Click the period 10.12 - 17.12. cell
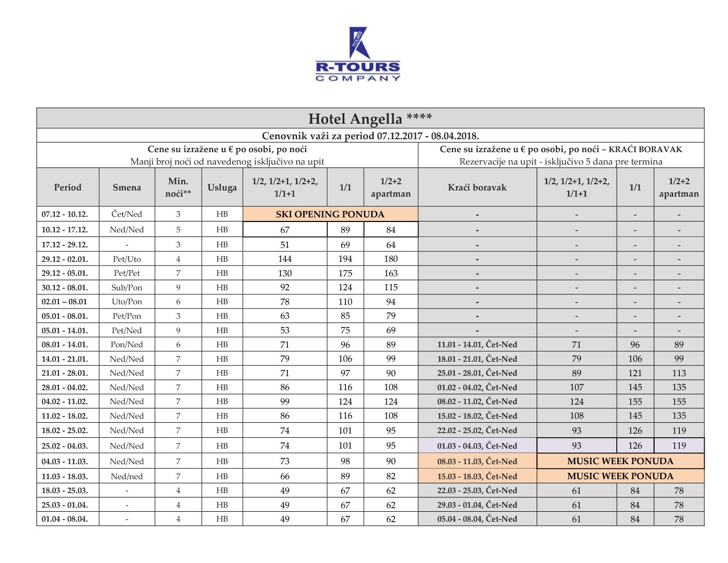Screen dimensions: 728x563 [x=68, y=230]
